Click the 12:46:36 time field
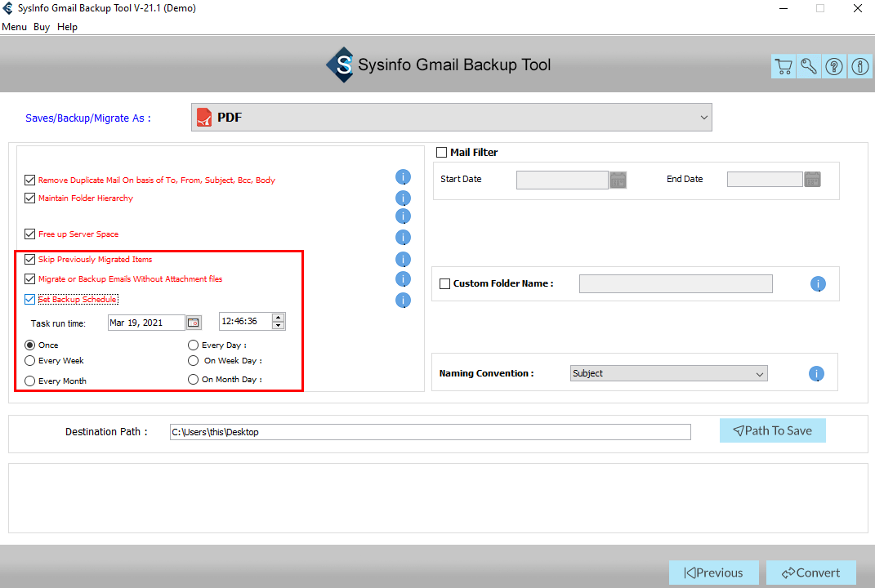875x588 pixels. 245,321
